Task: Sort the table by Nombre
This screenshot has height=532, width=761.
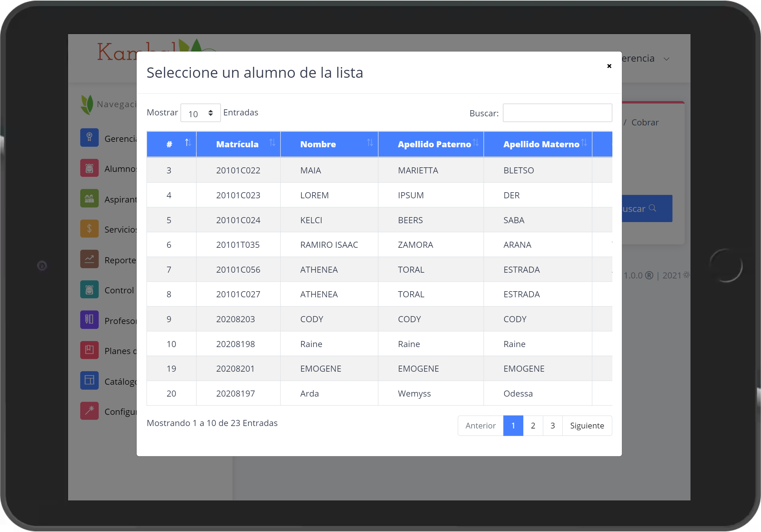Action: [329, 144]
